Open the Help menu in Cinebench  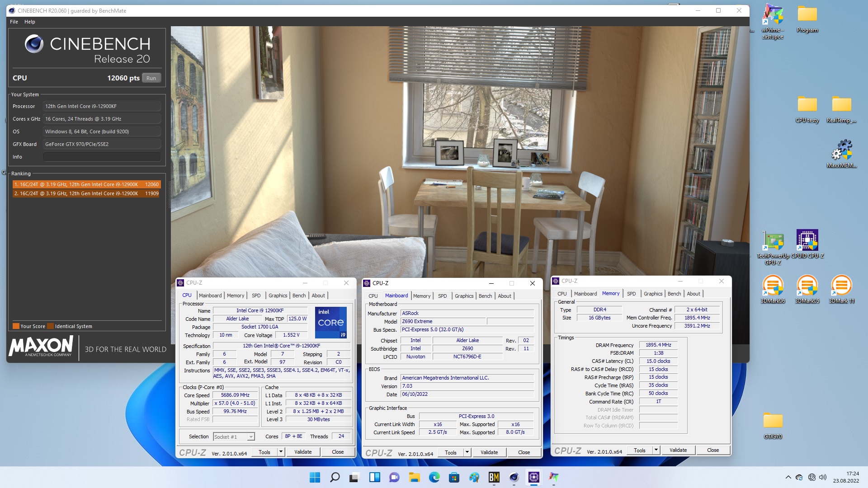pos(30,22)
